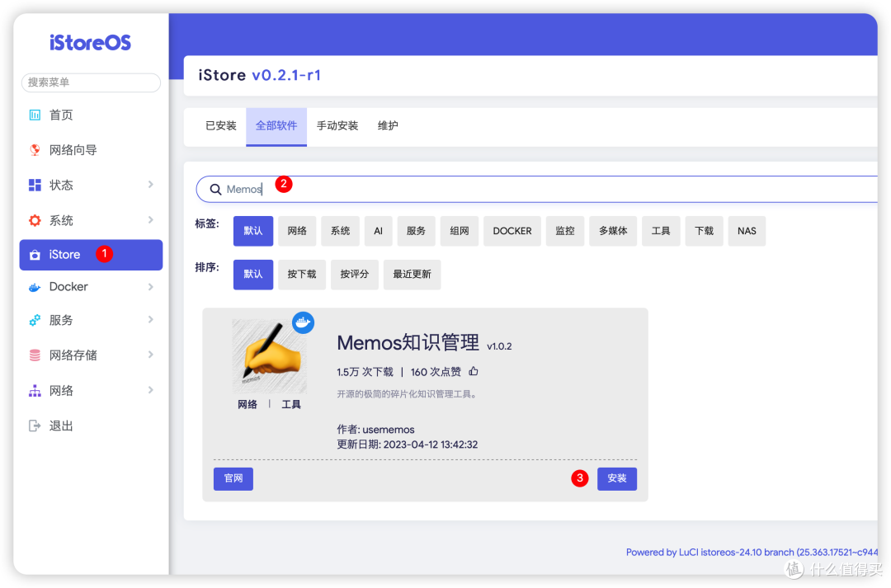
Task: Click the Docker badge on Memos card
Action: (x=303, y=322)
